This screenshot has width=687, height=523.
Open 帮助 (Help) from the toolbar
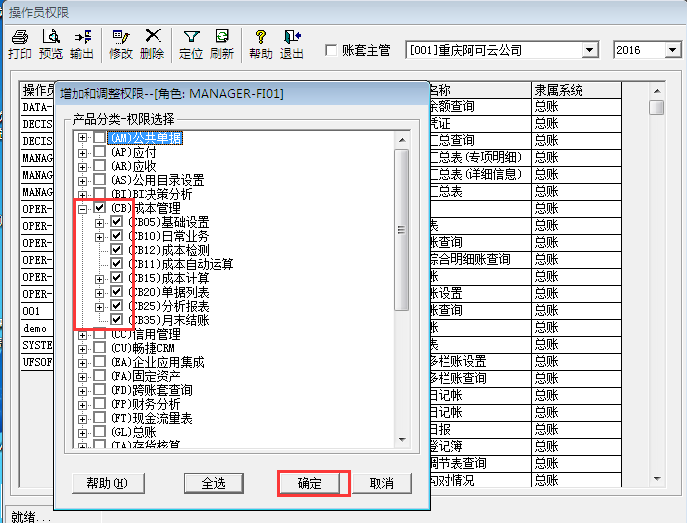coord(260,44)
